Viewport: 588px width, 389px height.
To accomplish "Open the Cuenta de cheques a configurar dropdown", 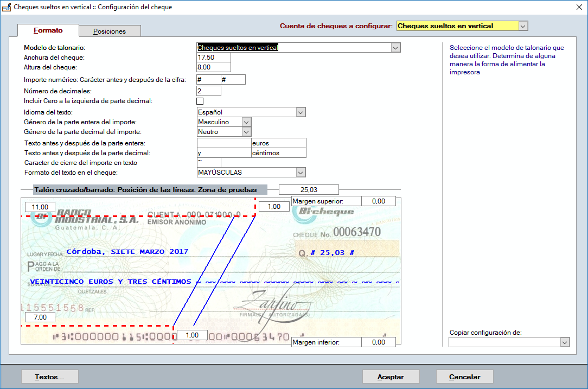I will 521,25.
